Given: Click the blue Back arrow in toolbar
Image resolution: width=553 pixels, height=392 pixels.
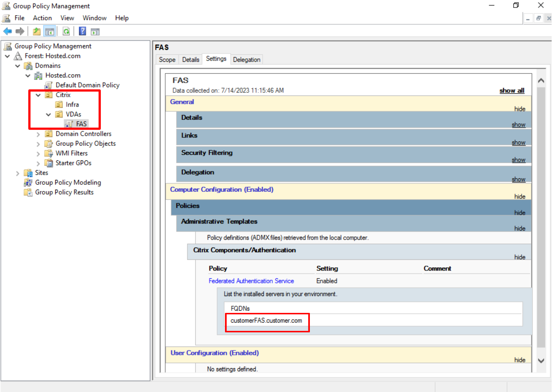Looking at the screenshot, I should click(x=8, y=31).
